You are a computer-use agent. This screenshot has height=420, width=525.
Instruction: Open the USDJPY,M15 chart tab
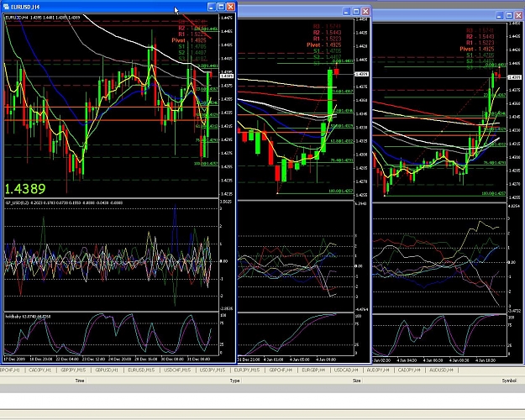(213, 370)
